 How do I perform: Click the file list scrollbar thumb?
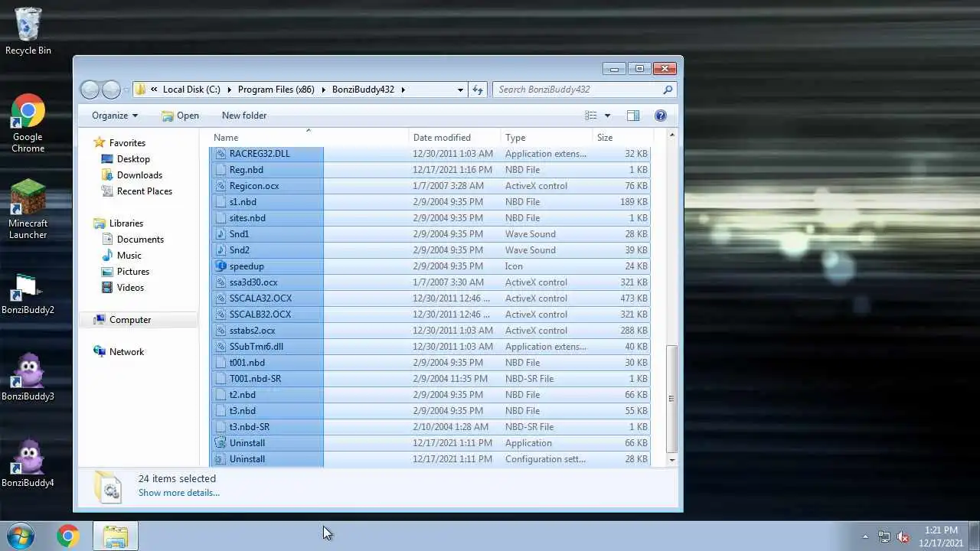tap(672, 399)
